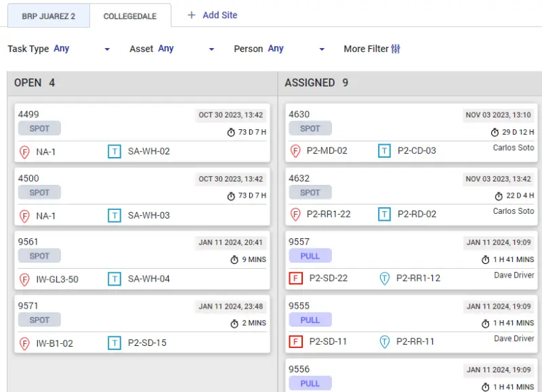
Task: Click the T square icon beside SA-WH-03
Action: [x=114, y=215]
